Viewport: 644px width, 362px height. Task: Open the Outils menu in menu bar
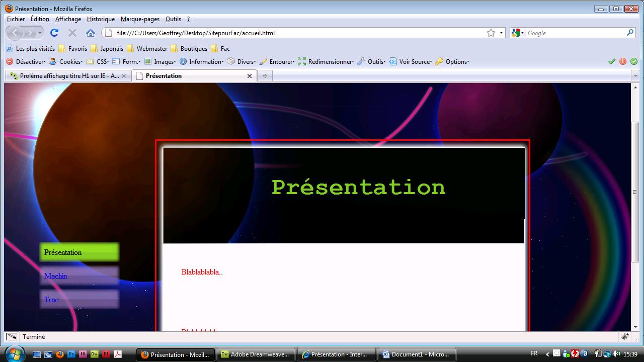pyautogui.click(x=173, y=19)
